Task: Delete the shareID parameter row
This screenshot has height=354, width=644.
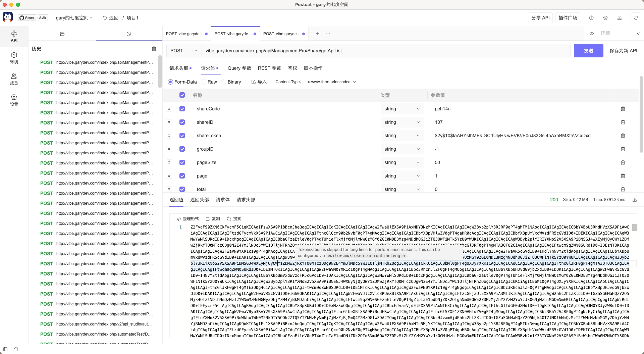Action: 623,122
